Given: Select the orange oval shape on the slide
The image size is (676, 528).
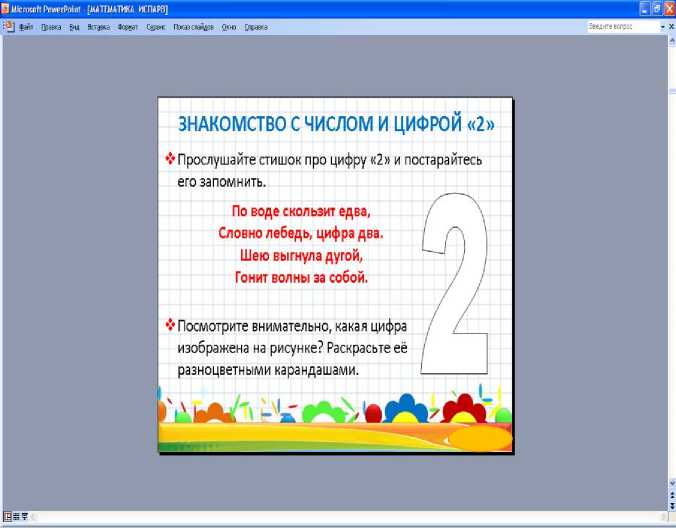Looking at the screenshot, I should [x=478, y=437].
